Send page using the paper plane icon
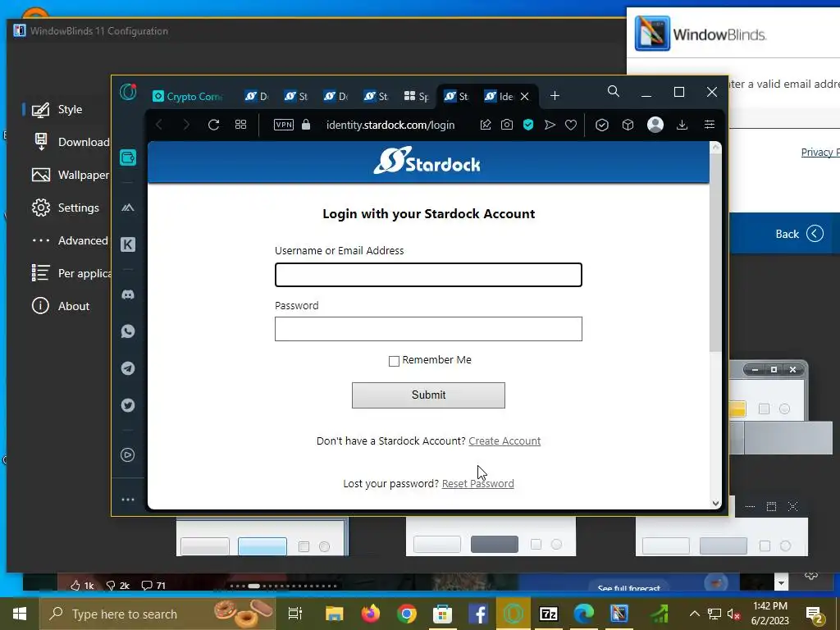This screenshot has height=630, width=840. (x=550, y=125)
